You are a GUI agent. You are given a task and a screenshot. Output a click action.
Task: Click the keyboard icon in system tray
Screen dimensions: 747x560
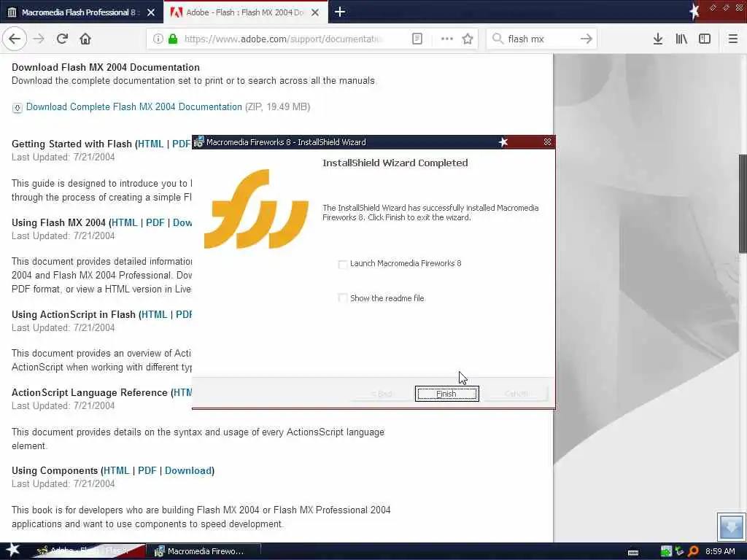coord(633,553)
